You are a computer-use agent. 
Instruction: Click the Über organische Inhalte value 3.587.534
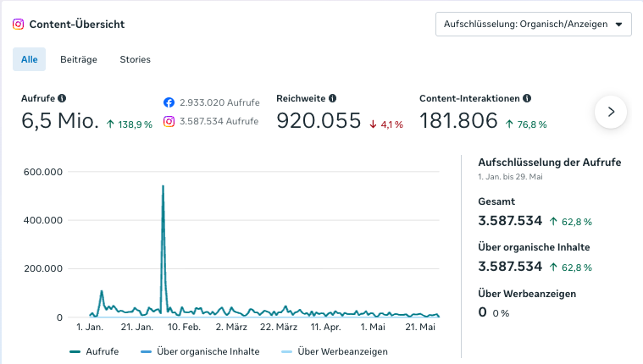click(x=510, y=267)
